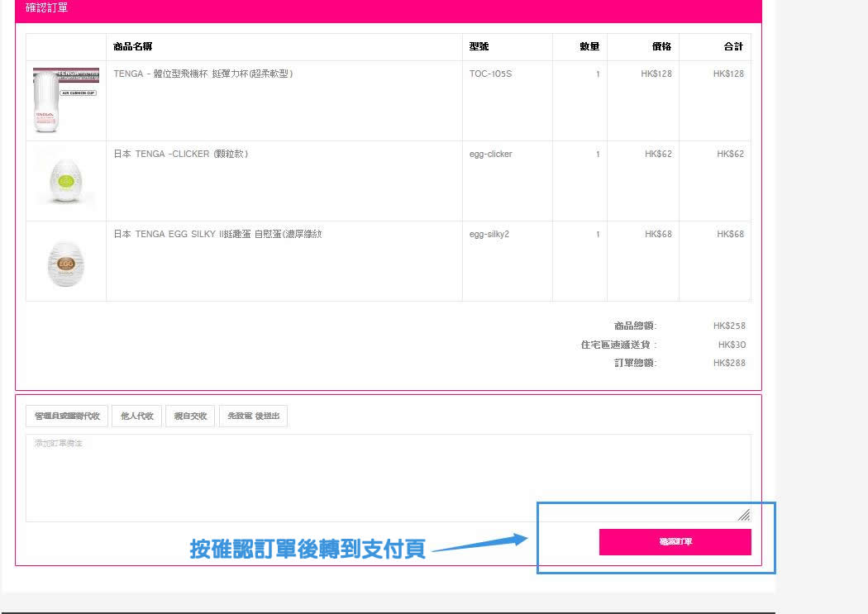Open the TENGA CLICKER egg thumbnail
The image size is (868, 614).
pyautogui.click(x=66, y=180)
